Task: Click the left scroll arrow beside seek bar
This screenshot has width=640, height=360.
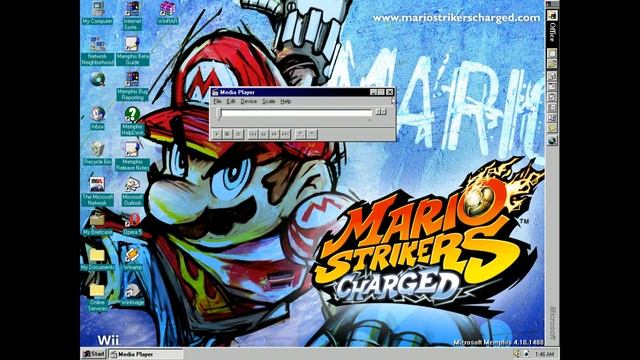Action: [x=378, y=111]
